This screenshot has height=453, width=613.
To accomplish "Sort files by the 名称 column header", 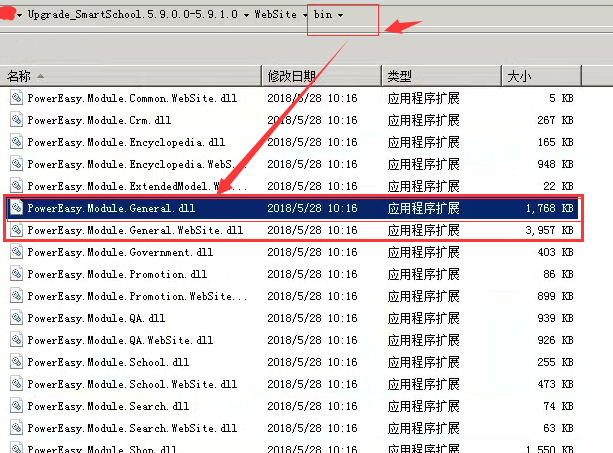I will coord(20,76).
